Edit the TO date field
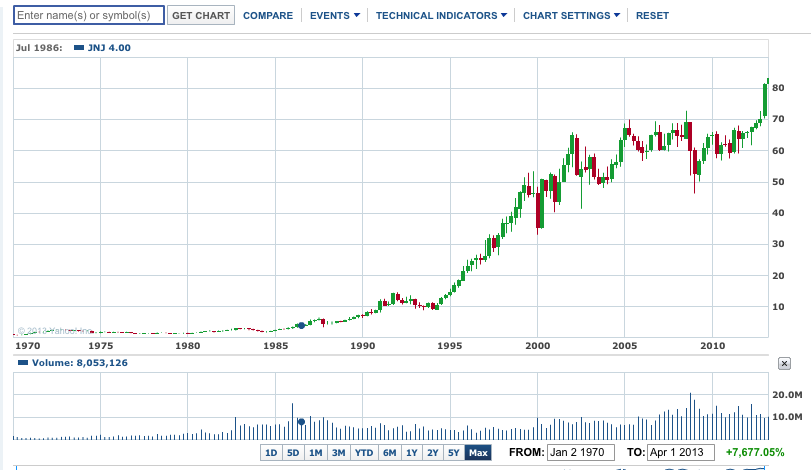The height and width of the screenshot is (470, 811). click(x=680, y=453)
